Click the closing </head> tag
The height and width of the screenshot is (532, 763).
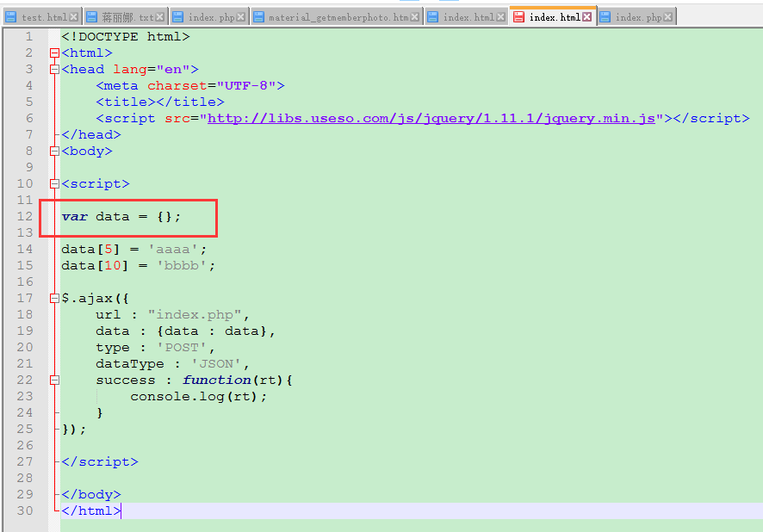click(x=91, y=135)
